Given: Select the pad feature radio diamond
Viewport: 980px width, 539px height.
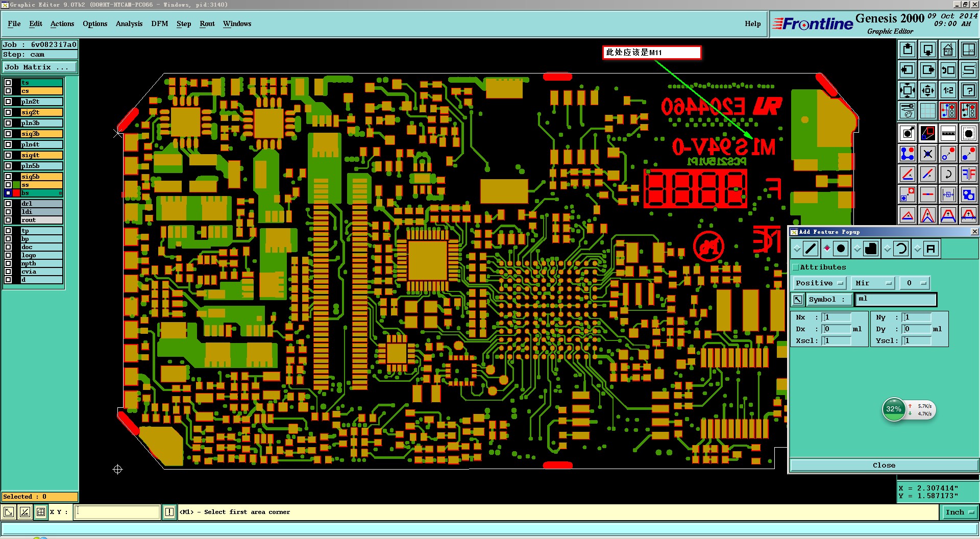Looking at the screenshot, I should click(827, 249).
